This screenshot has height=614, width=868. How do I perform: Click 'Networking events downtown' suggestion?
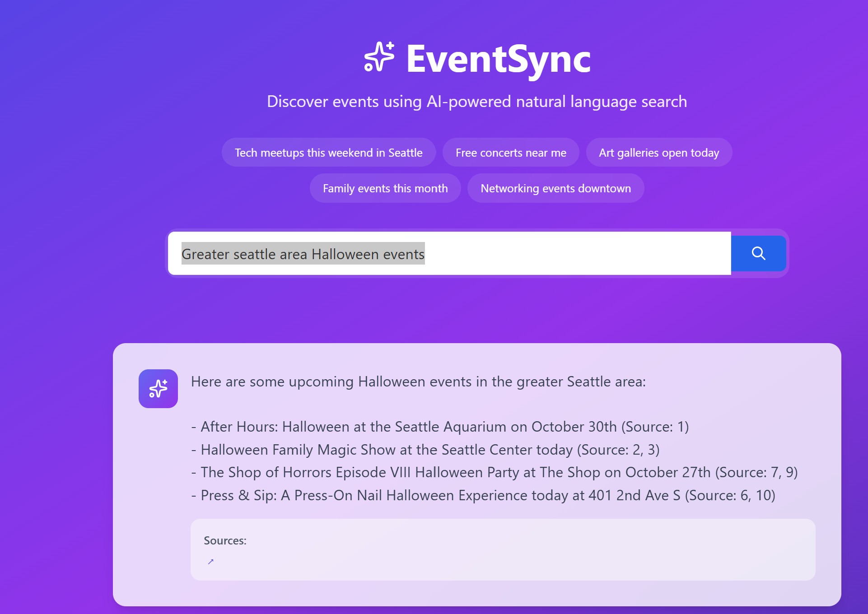coord(555,188)
